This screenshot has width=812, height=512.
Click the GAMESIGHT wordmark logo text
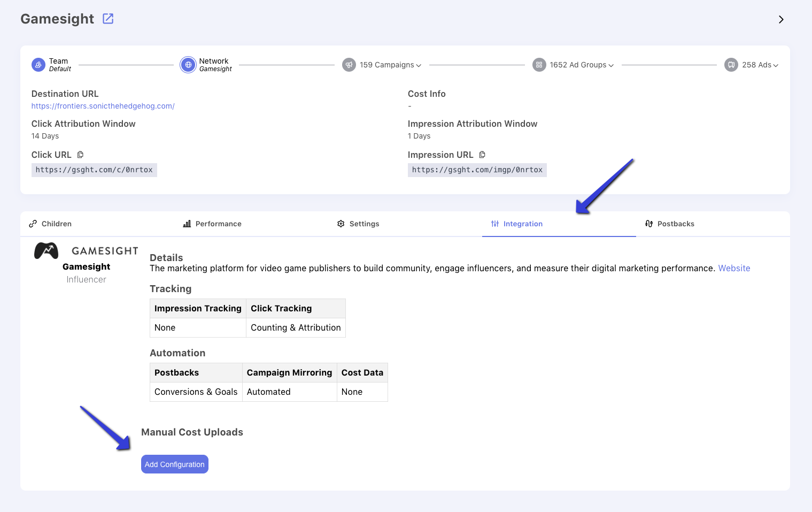105,251
